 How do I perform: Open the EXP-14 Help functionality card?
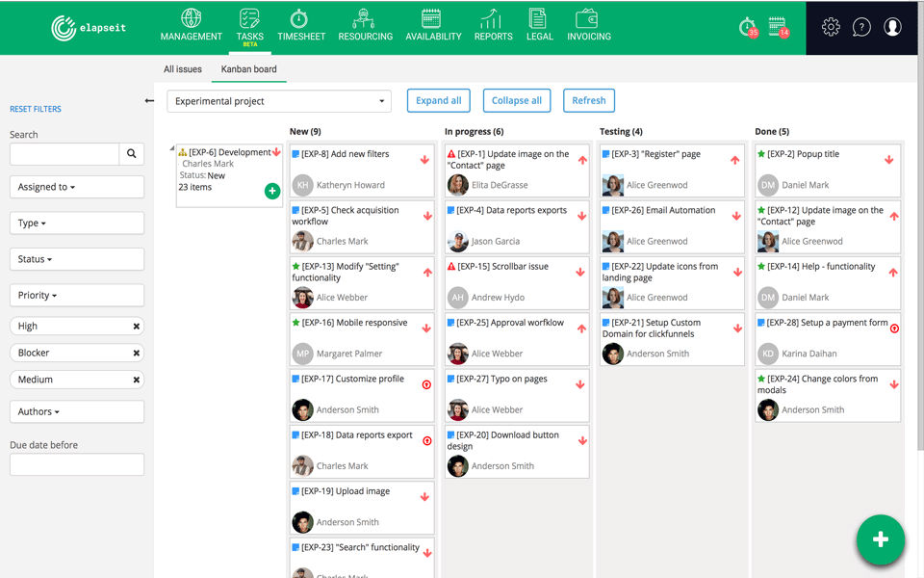[x=828, y=283]
